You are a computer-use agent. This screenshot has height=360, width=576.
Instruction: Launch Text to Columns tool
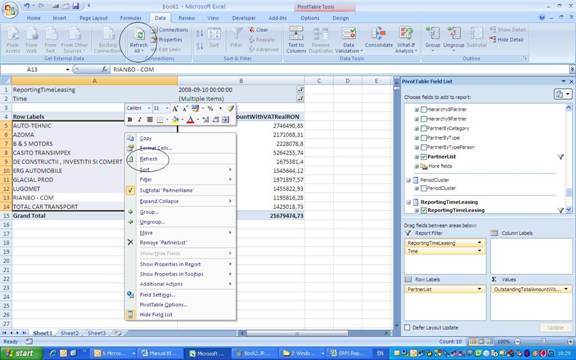(x=296, y=40)
